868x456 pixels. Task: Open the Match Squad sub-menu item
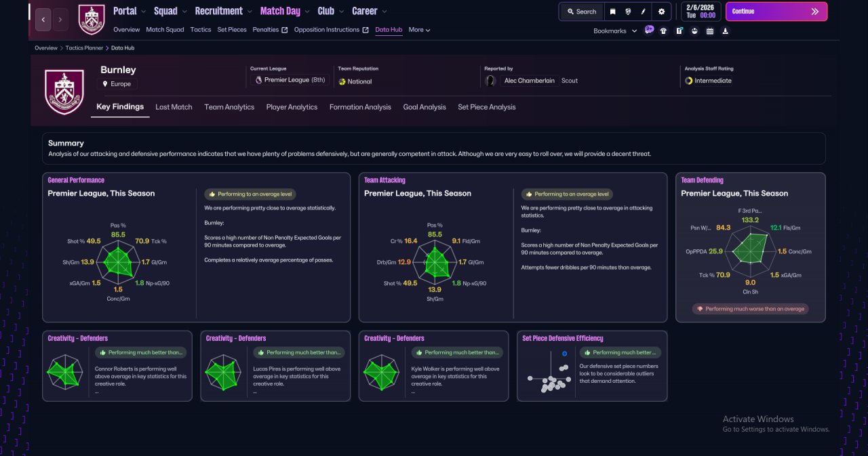tap(165, 30)
